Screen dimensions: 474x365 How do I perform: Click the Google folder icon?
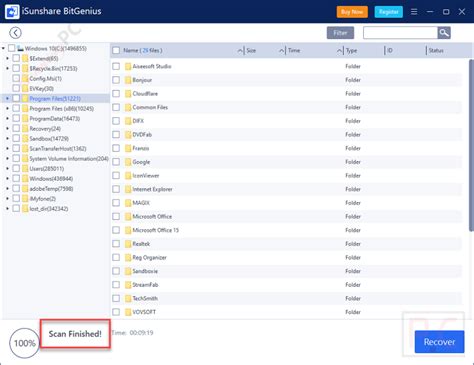pos(128,162)
